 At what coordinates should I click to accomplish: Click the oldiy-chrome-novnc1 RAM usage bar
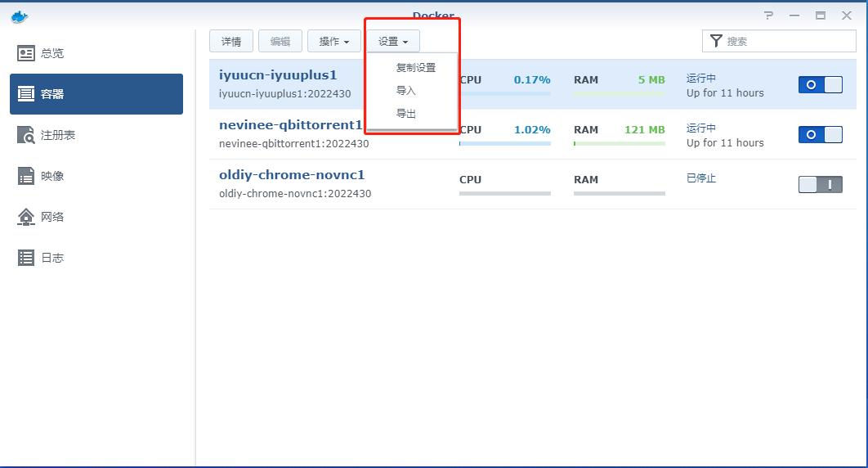[620, 193]
